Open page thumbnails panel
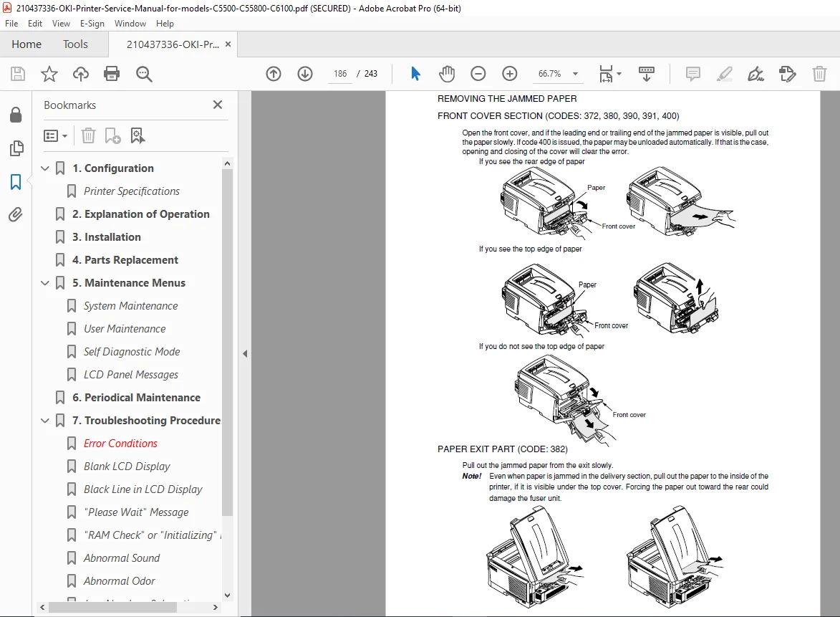840x617 pixels. 16,148
